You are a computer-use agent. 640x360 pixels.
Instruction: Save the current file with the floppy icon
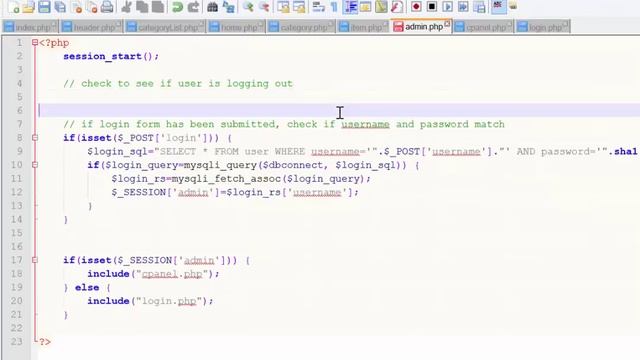(x=44, y=7)
